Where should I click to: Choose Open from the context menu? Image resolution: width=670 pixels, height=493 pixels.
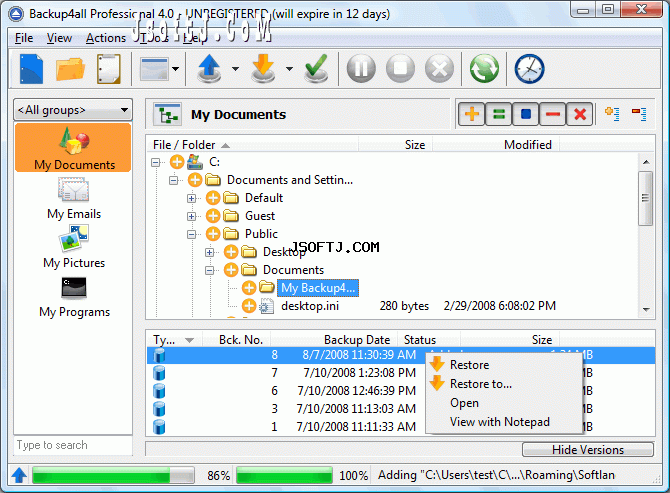(504, 403)
